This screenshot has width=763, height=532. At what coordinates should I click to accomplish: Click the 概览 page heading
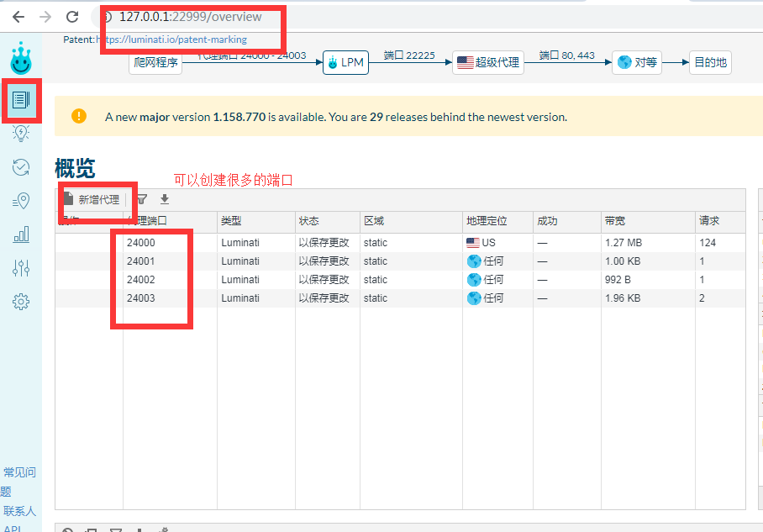point(75,169)
